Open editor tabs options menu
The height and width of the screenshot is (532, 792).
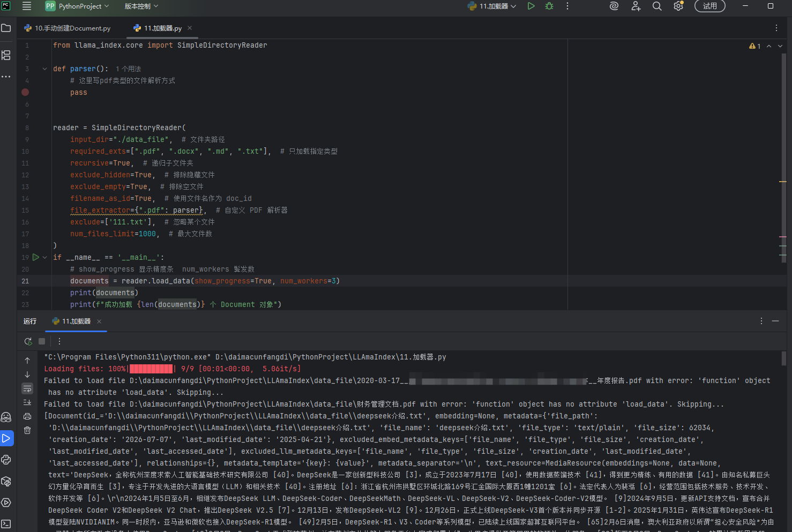(776, 28)
